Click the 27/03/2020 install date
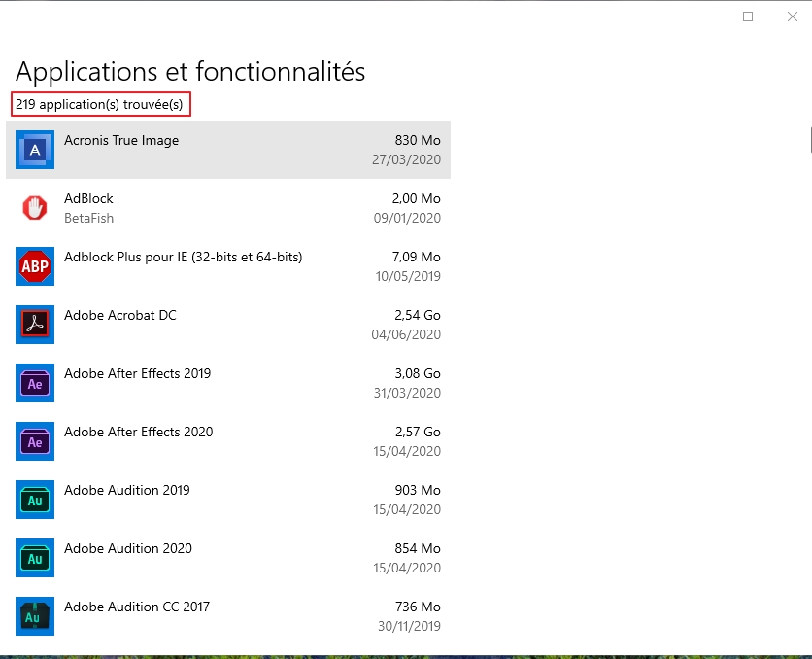The height and width of the screenshot is (659, 812). tap(407, 159)
